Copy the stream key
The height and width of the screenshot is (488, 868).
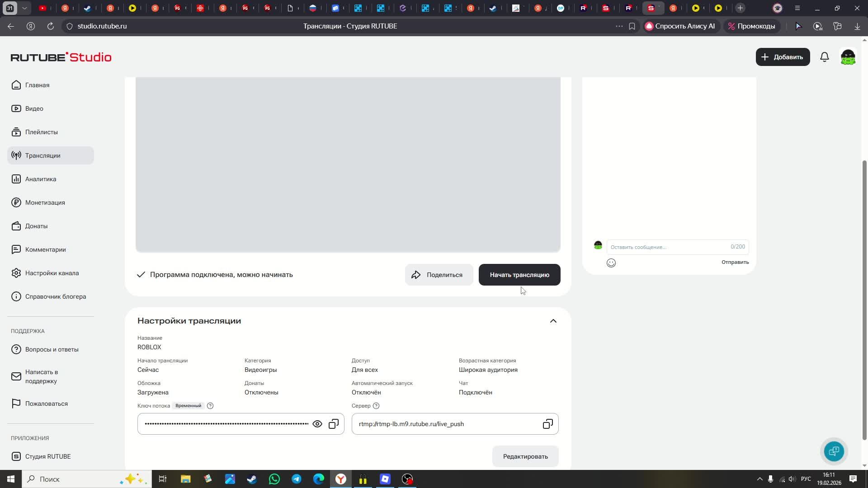[334, 424]
